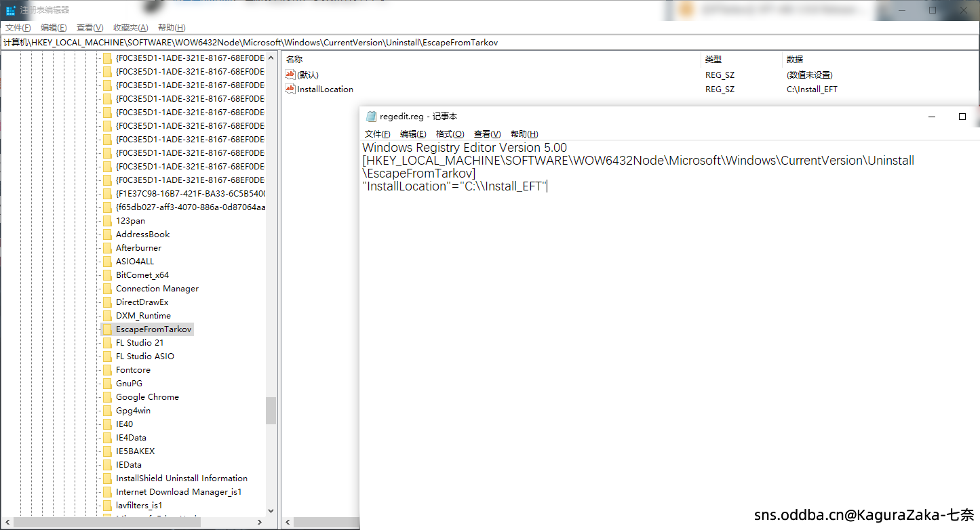Select the Afterburner registry key
980x530 pixels.
[138, 248]
